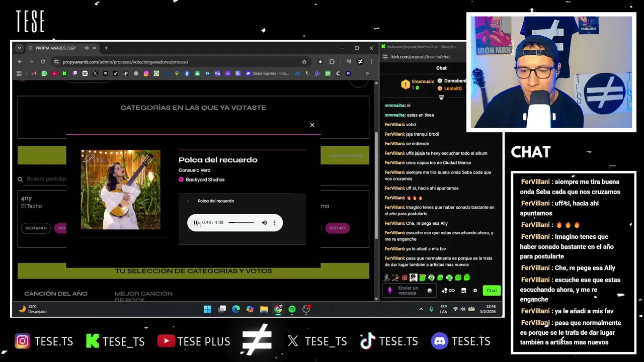Collapse the leaderboard arrow in Kick chat

(x=441, y=98)
